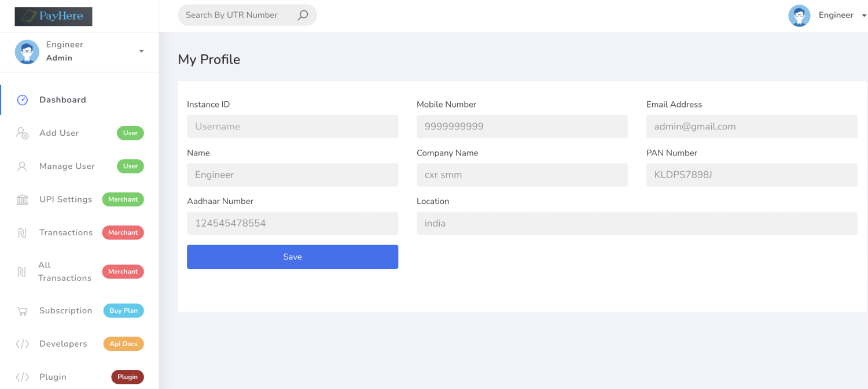868x389 pixels.
Task: Click the PAN Number input field
Action: 751,175
